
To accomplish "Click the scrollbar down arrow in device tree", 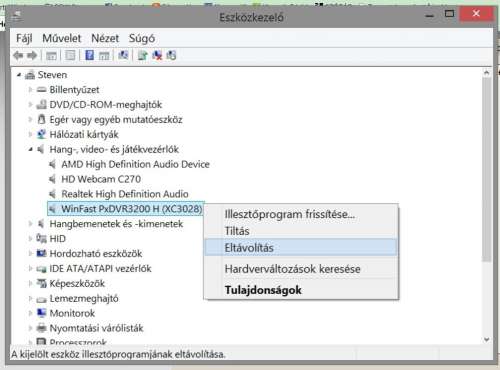I will [487, 340].
